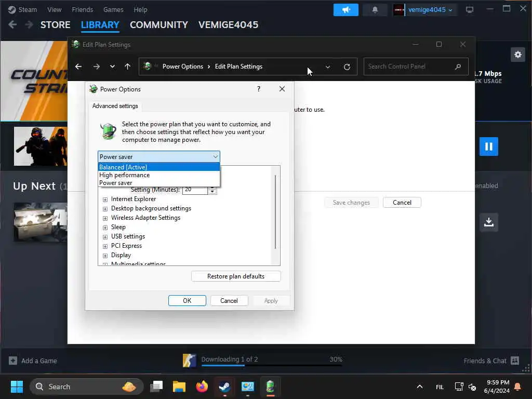The height and width of the screenshot is (399, 532).
Task: Cancel the Power Options dialog
Action: click(229, 301)
